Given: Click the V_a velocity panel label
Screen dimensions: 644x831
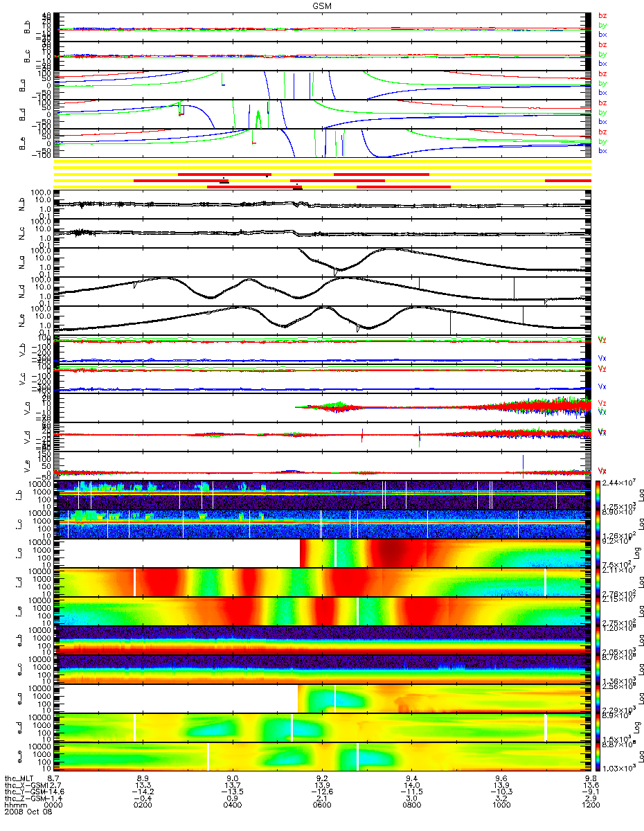Looking at the screenshot, I should coord(28,408).
